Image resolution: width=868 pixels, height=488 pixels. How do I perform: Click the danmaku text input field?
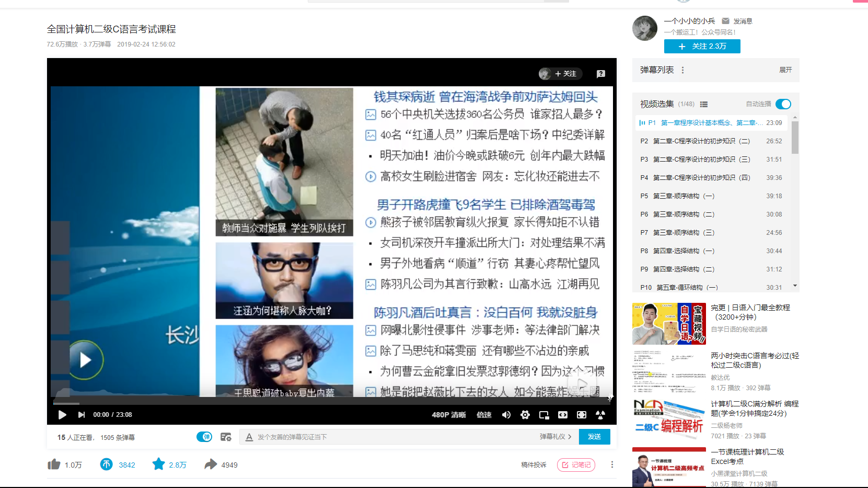(x=396, y=437)
